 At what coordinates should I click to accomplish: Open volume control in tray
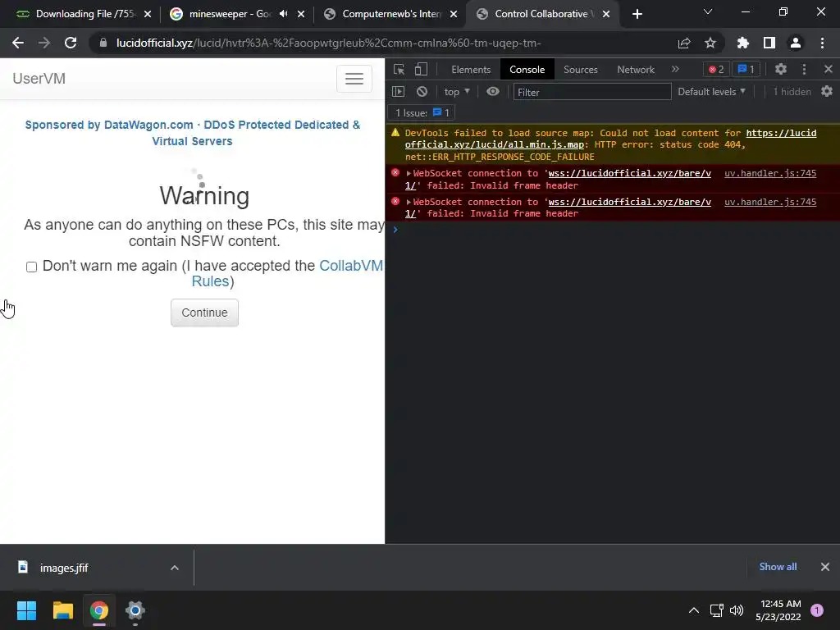737,610
